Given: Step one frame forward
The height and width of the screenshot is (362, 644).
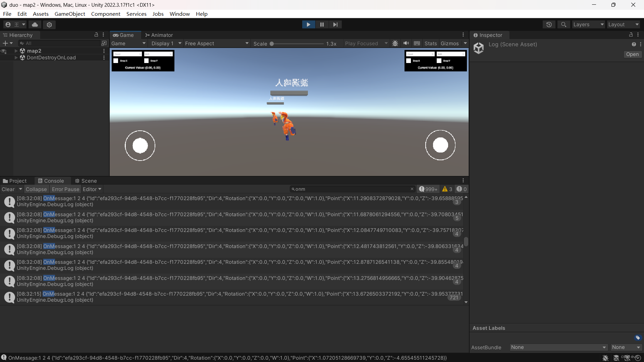Looking at the screenshot, I should [x=335, y=24].
